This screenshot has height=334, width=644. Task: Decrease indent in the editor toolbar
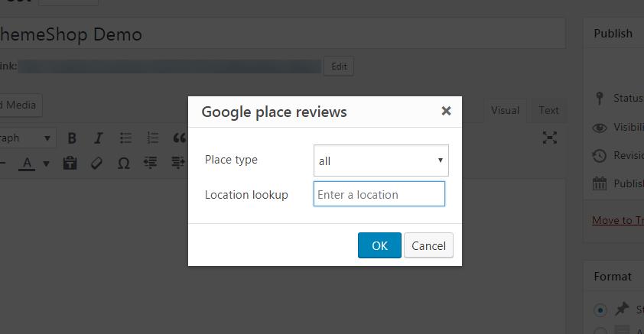click(151, 164)
